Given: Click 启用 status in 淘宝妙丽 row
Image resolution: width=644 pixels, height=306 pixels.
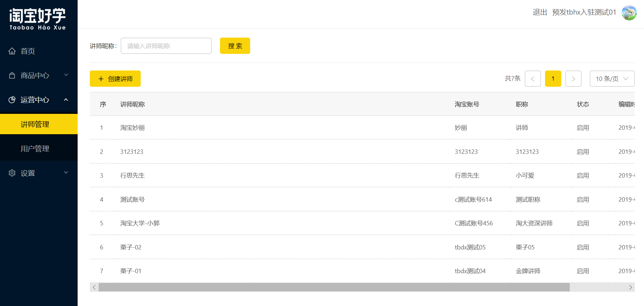Looking at the screenshot, I should point(583,128).
